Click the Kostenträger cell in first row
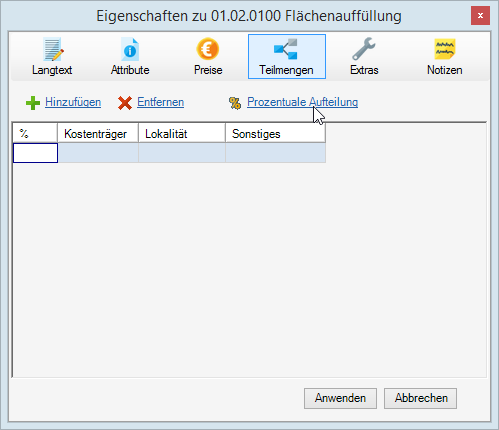The height and width of the screenshot is (430, 499). [x=98, y=153]
